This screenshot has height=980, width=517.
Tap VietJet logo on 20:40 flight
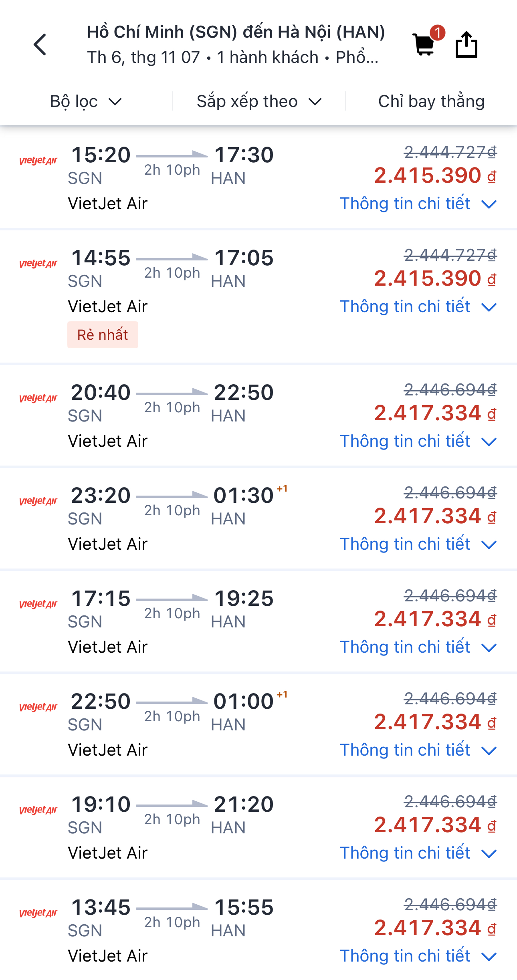pos(38,398)
